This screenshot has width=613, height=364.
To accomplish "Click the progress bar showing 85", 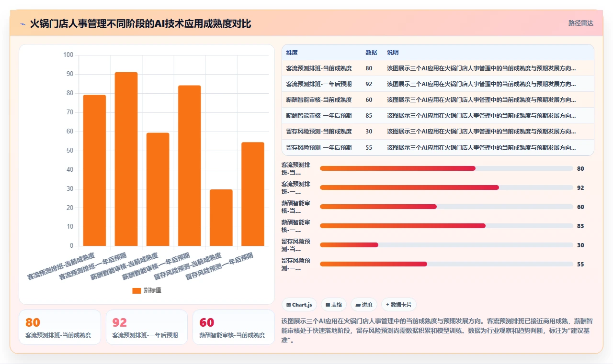I will pos(446,226).
